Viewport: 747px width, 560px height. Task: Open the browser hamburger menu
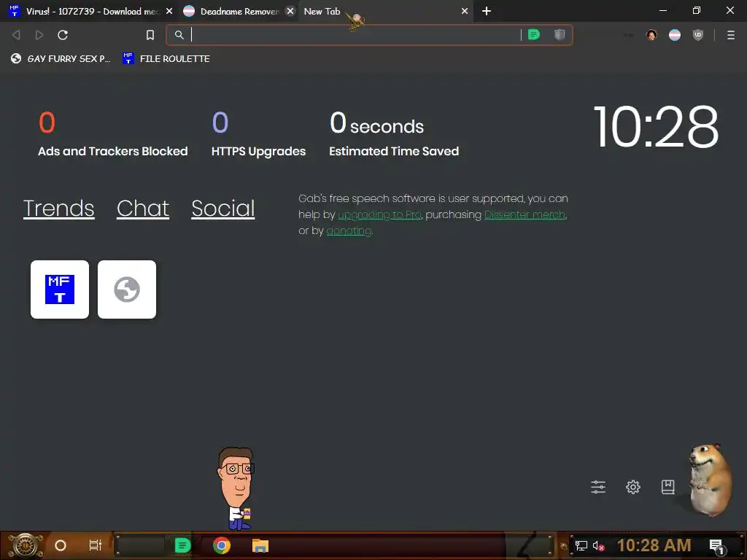[x=731, y=35]
